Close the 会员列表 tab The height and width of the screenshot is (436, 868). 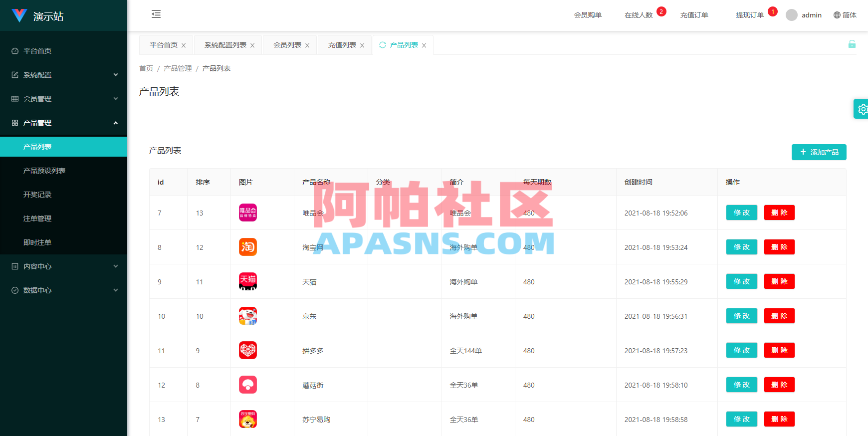click(307, 45)
